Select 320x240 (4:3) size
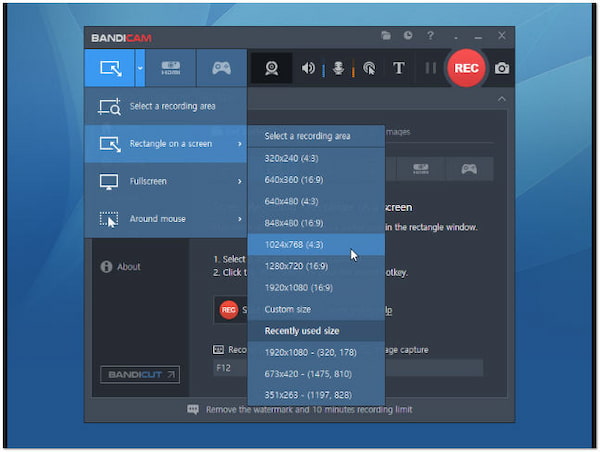The width and height of the screenshot is (600, 452). (x=316, y=158)
